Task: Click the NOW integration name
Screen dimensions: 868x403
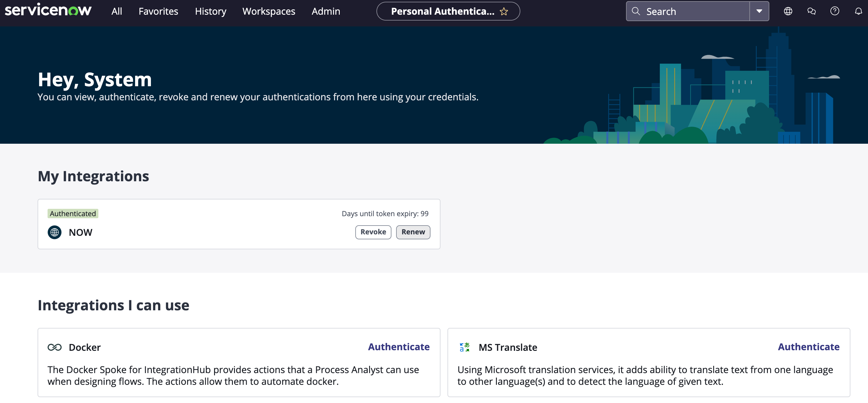Action: (x=80, y=232)
